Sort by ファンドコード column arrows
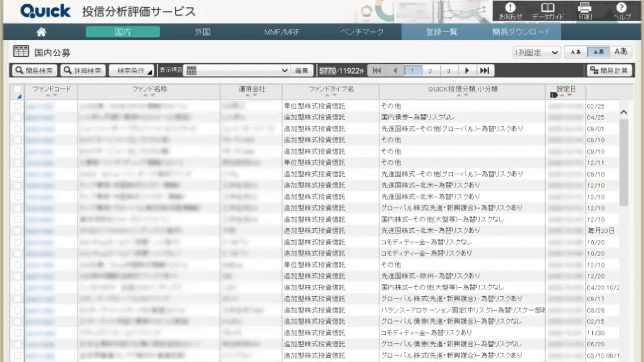Viewport: 644px width, 362px height. pos(51,95)
